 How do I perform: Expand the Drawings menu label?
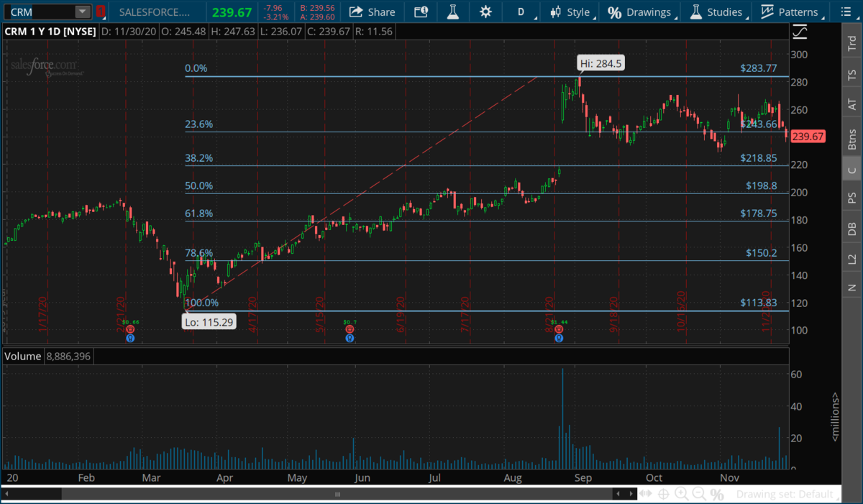[x=649, y=12]
